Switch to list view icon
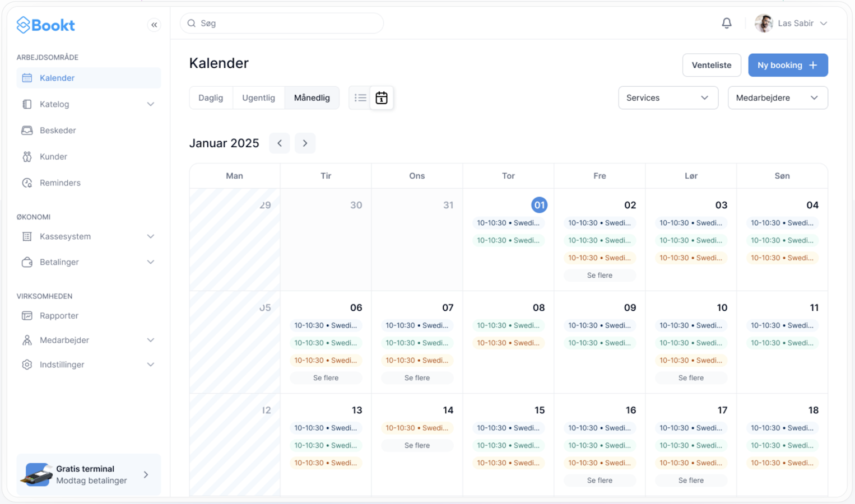This screenshot has height=504, width=855. [360, 97]
